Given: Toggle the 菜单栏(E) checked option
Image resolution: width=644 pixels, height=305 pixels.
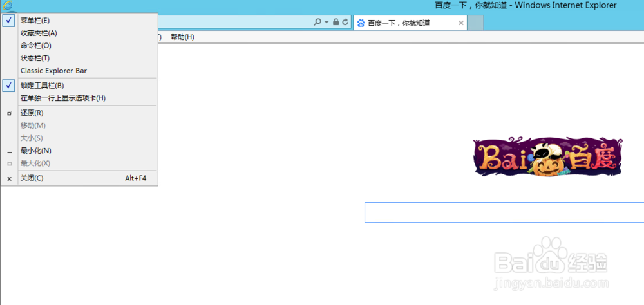Looking at the screenshot, I should point(79,20).
